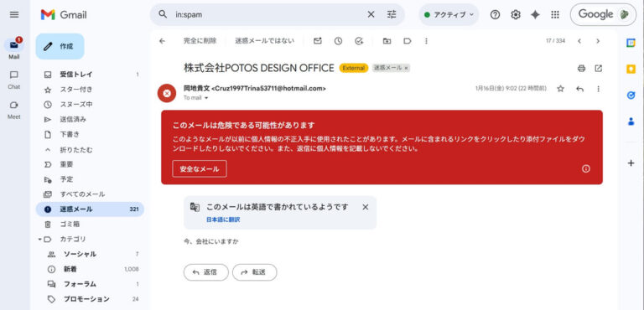Go to the newer message chevron
Screen dimensions: 644x310
[579, 41]
